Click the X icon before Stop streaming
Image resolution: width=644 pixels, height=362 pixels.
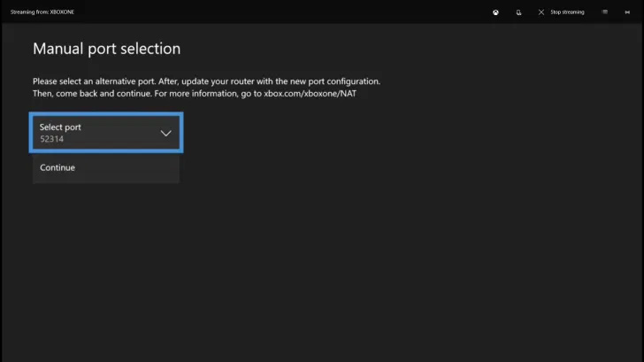(x=540, y=12)
